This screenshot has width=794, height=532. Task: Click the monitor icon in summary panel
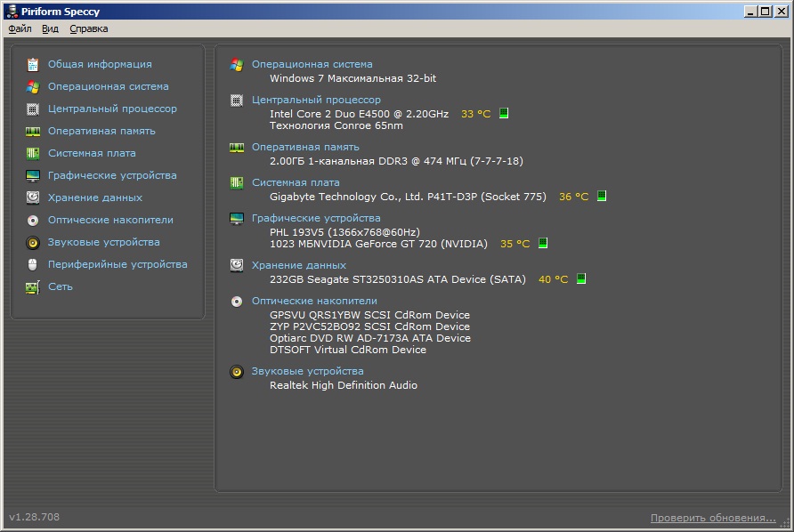[237, 218]
